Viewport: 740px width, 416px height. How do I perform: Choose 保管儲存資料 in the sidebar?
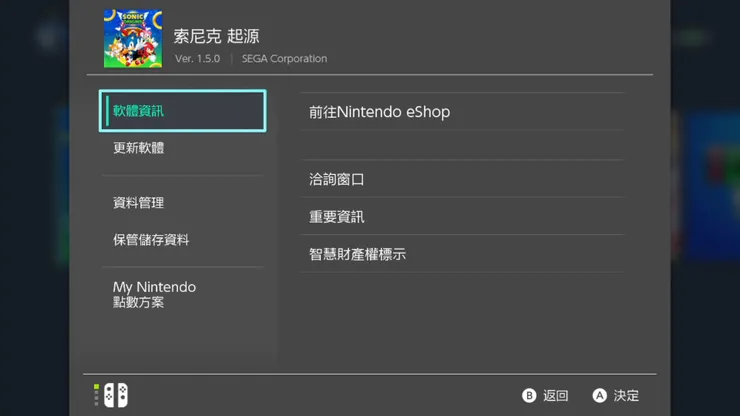(x=183, y=240)
